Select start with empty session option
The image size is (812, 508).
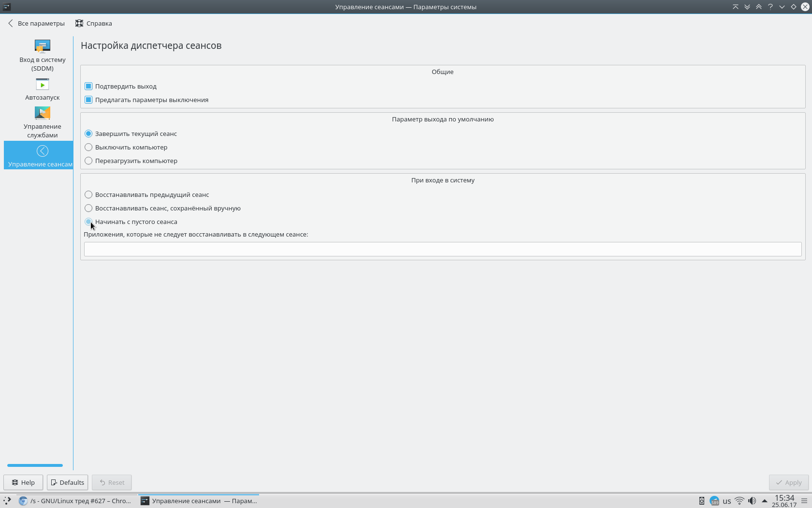coord(88,222)
